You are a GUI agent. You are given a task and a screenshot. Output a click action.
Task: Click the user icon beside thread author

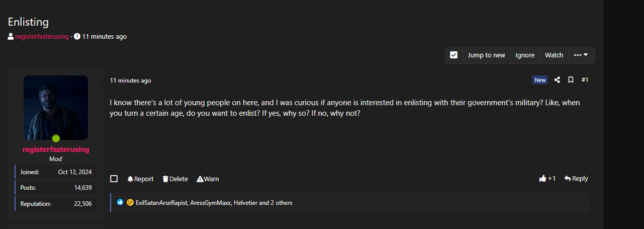[x=11, y=36]
